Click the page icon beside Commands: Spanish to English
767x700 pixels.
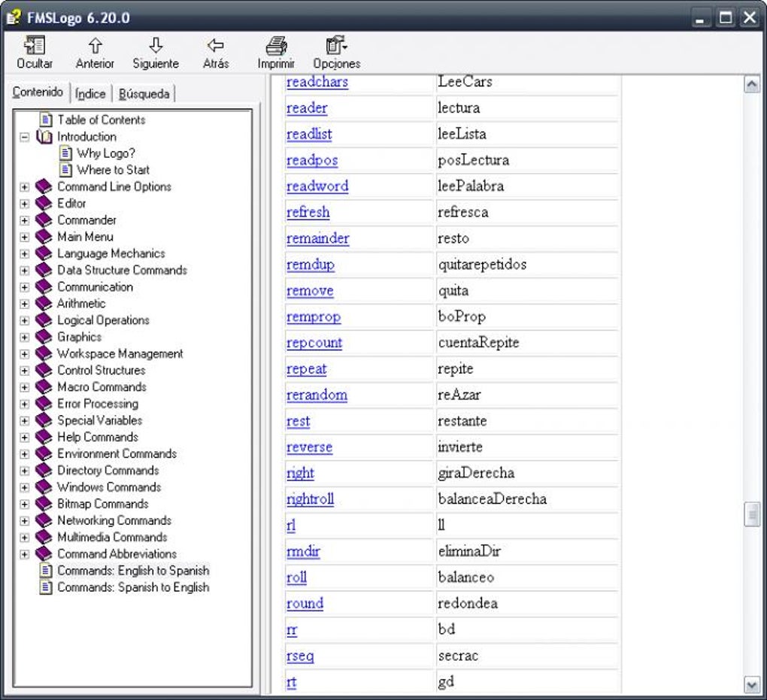(46, 587)
